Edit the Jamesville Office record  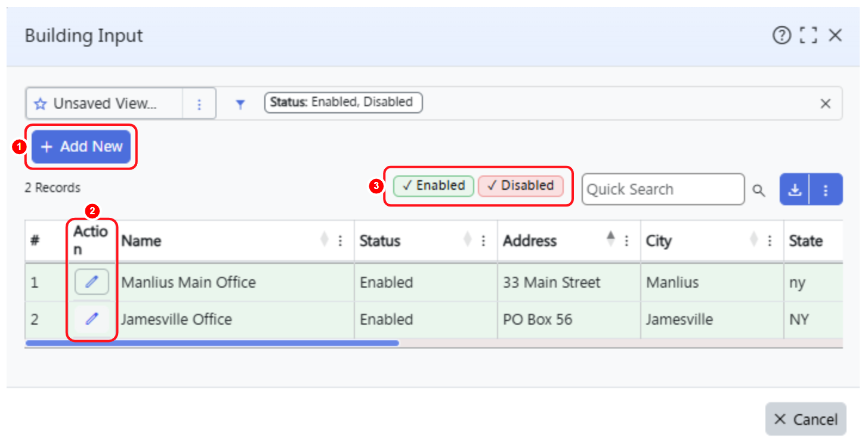point(91,319)
